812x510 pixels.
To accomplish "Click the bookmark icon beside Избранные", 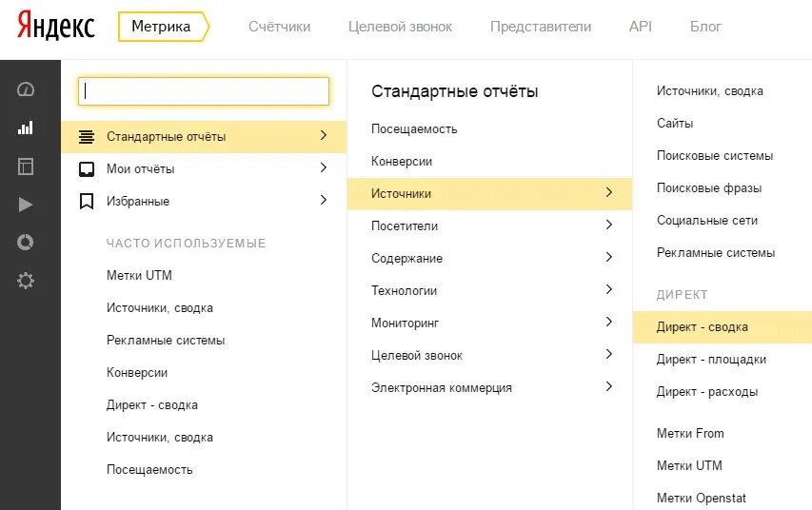I will 87,201.
